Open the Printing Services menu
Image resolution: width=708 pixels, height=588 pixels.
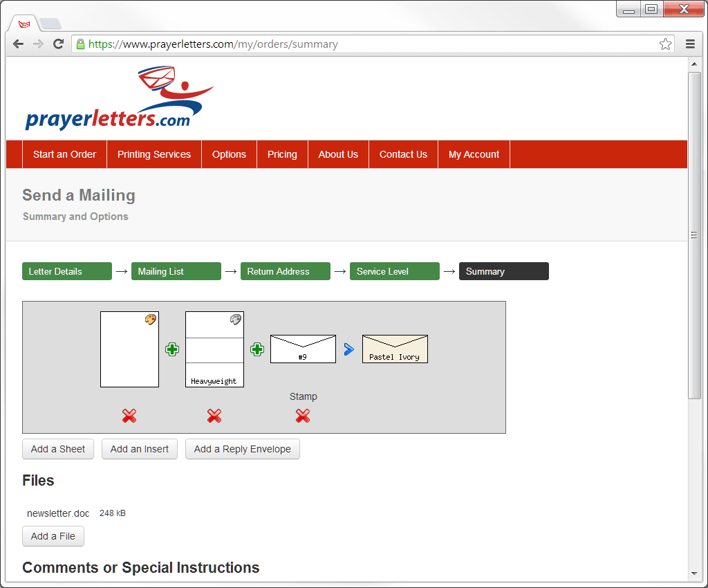click(154, 154)
